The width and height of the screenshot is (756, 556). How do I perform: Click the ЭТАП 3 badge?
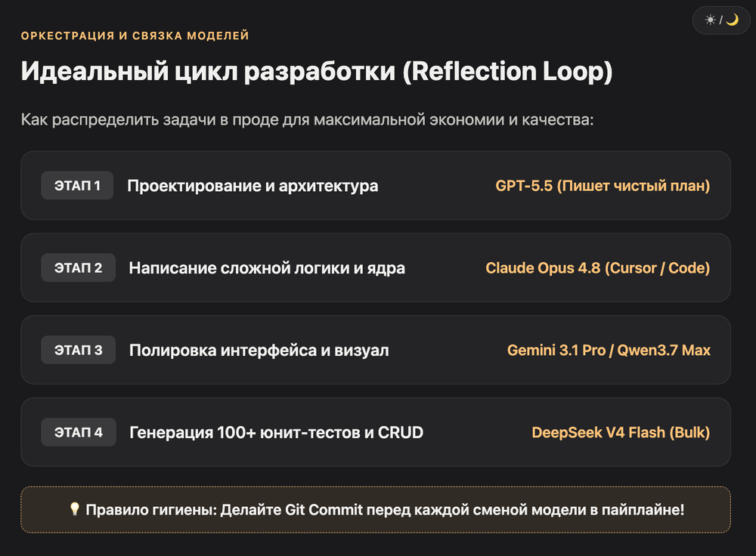(78, 350)
